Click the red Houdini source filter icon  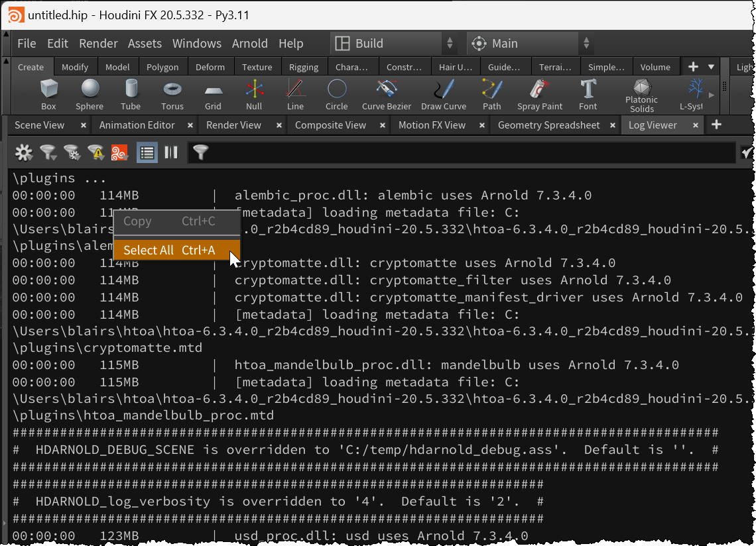click(x=119, y=153)
